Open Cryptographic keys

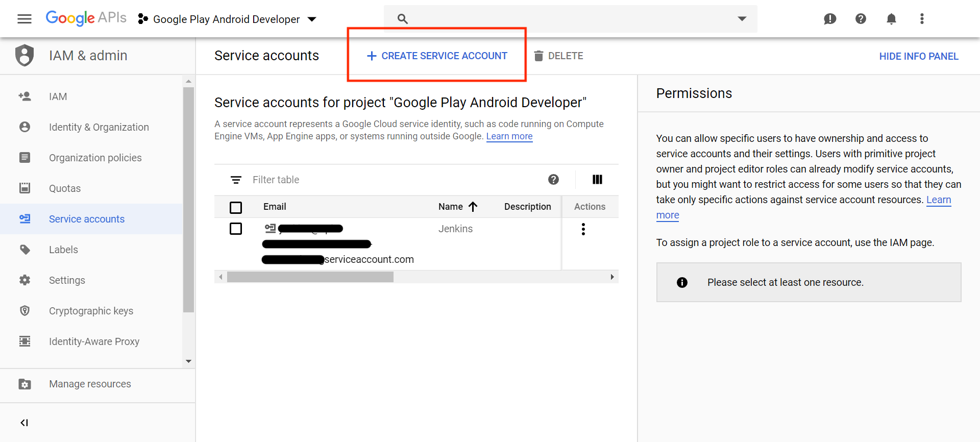pyautogui.click(x=91, y=311)
